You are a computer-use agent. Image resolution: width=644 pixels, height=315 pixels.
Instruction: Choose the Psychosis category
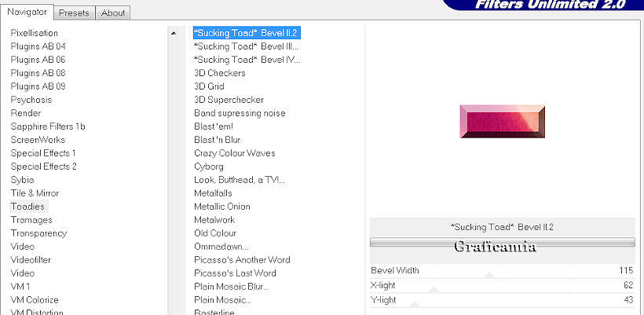point(31,100)
